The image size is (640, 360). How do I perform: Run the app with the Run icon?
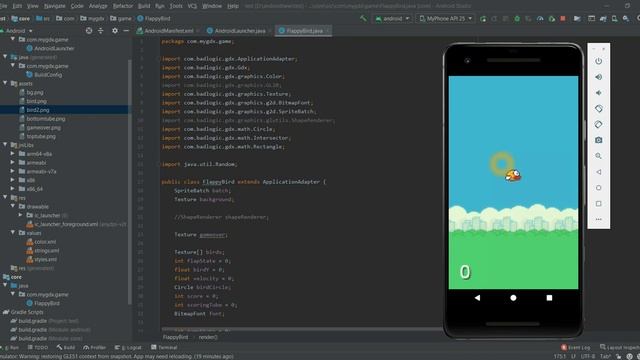pyautogui.click(x=483, y=19)
